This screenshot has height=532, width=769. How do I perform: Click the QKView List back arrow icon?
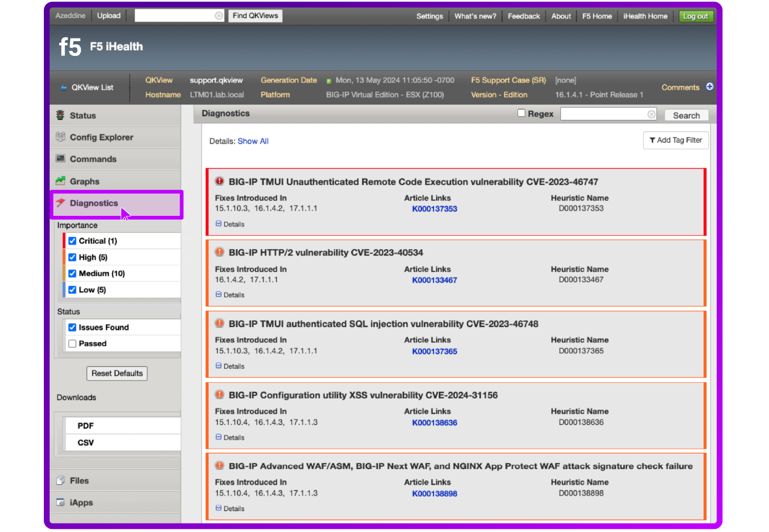(63, 88)
